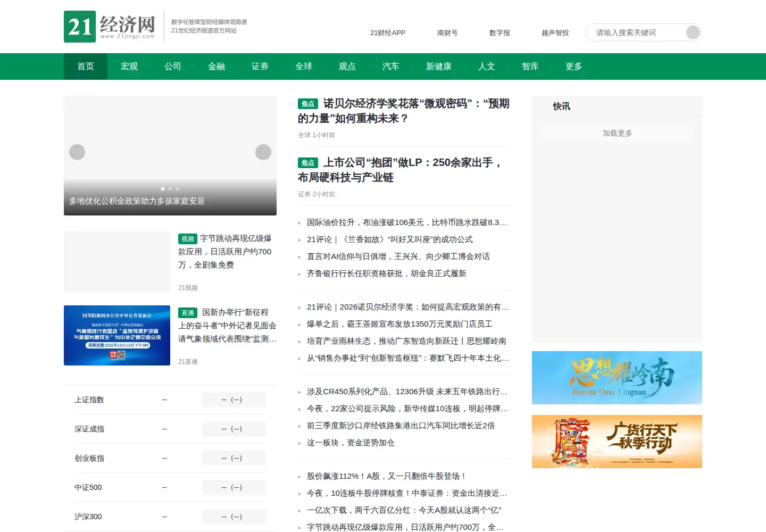Open the 新健康 navigation section

click(x=439, y=66)
